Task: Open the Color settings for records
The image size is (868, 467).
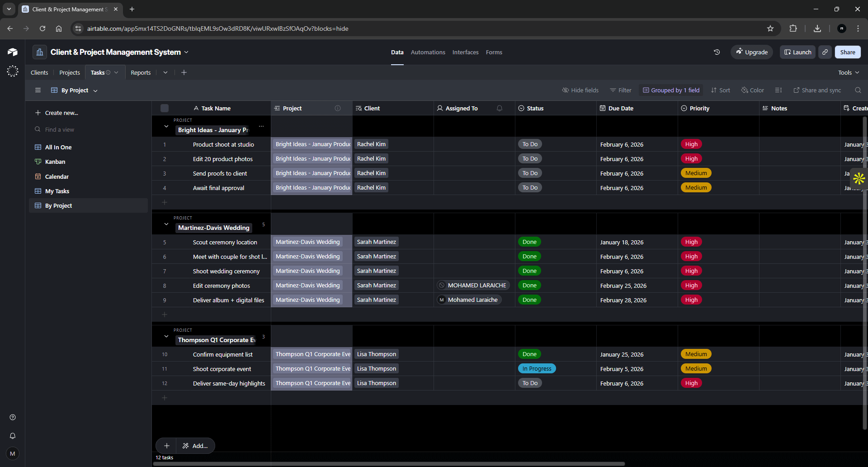Action: (x=752, y=90)
